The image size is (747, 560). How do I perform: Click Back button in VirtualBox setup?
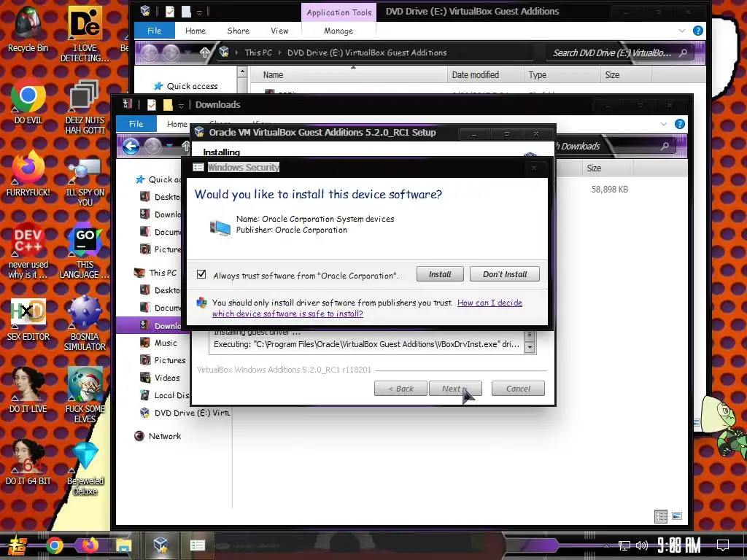tap(400, 389)
